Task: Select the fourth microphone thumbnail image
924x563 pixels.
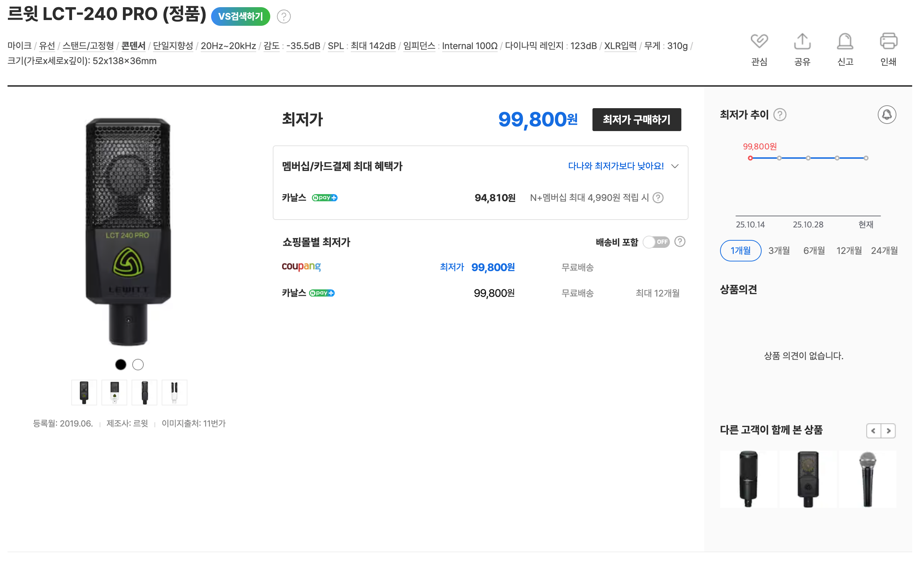Action: coord(175,393)
